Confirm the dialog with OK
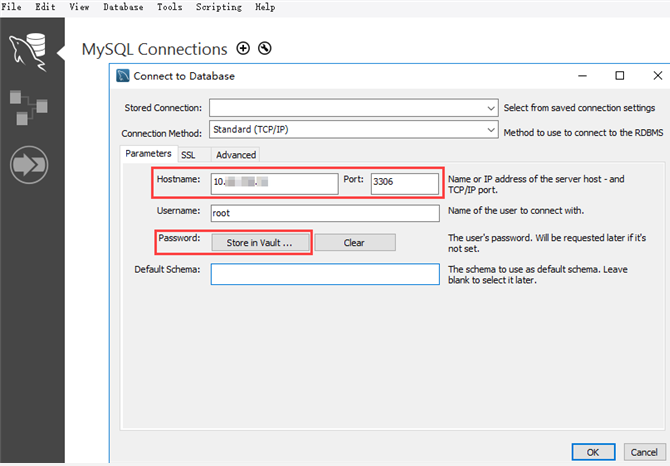This screenshot has height=466, width=670. tap(593, 452)
